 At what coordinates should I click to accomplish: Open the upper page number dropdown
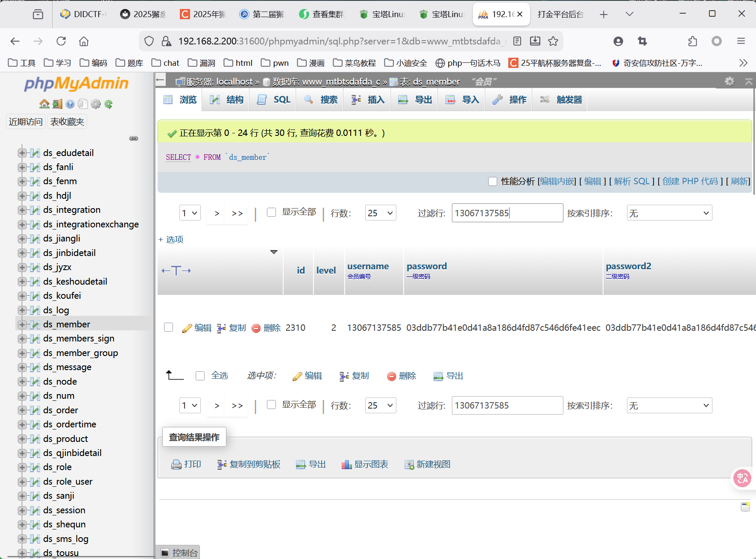click(x=190, y=213)
